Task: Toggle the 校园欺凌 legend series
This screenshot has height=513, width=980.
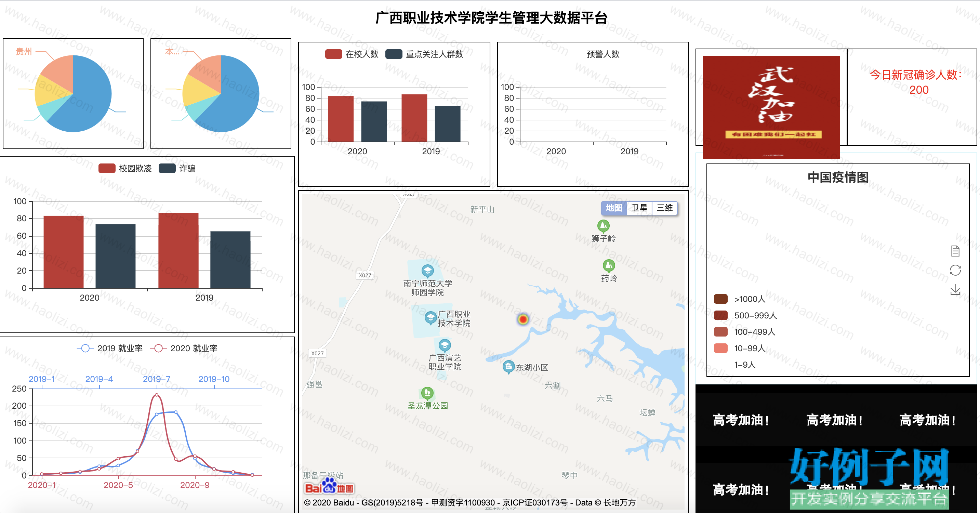Action: (125, 168)
